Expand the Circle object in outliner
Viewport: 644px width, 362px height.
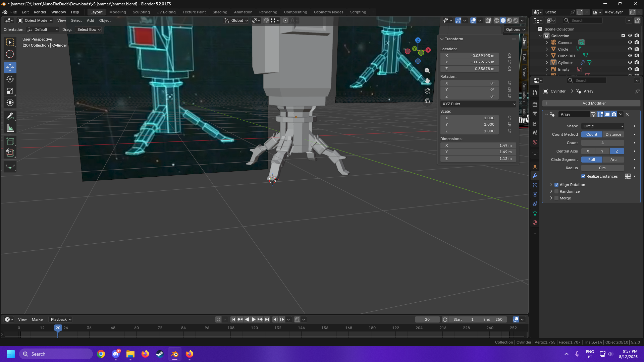[x=547, y=49]
